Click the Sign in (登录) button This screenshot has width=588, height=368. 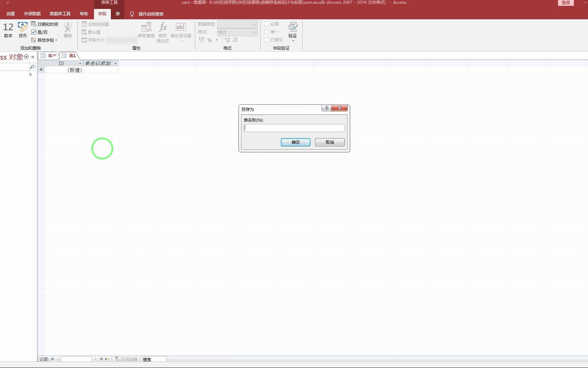click(566, 3)
